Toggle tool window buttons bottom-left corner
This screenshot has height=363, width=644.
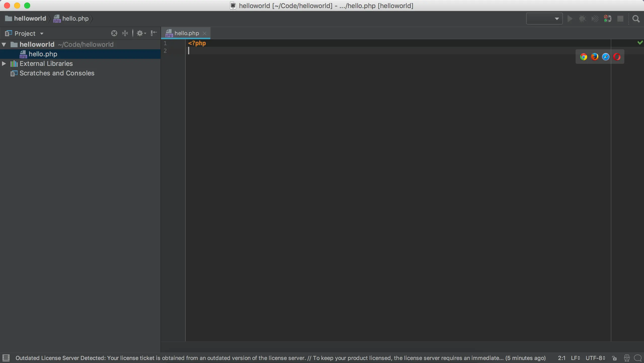6,358
